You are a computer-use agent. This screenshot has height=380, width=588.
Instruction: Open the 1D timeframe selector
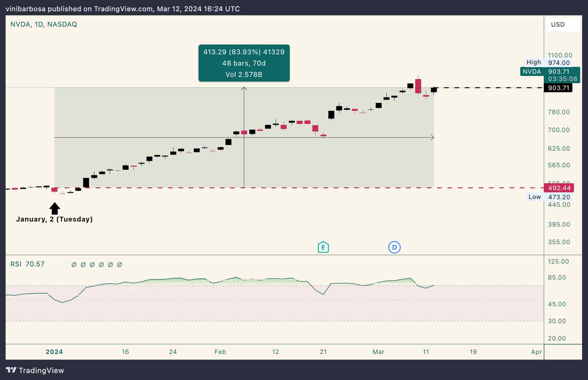[39, 24]
